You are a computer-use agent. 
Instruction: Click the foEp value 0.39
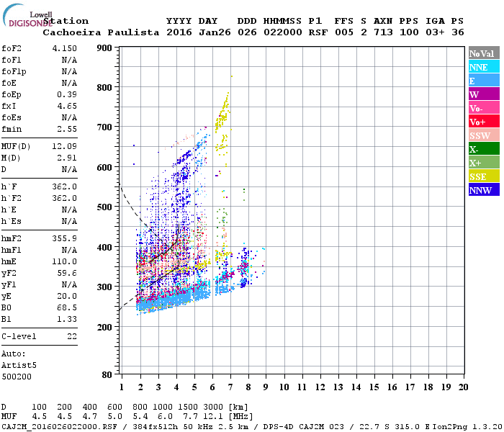click(x=67, y=94)
